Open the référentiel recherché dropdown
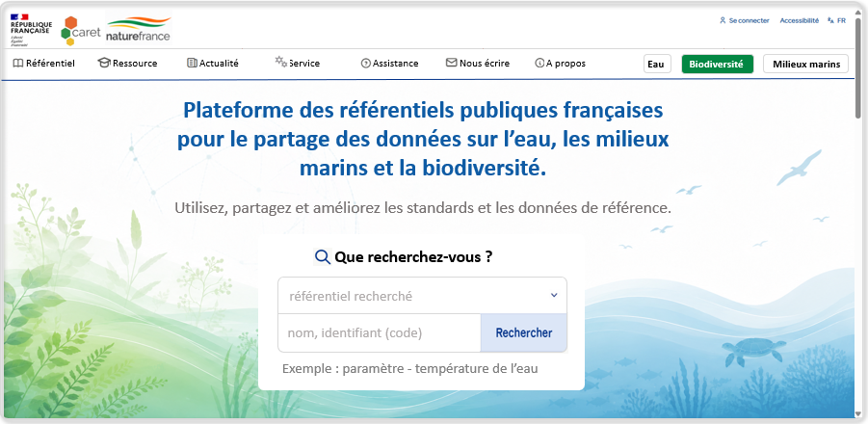Viewport: 868px width, 424px height. (422, 296)
